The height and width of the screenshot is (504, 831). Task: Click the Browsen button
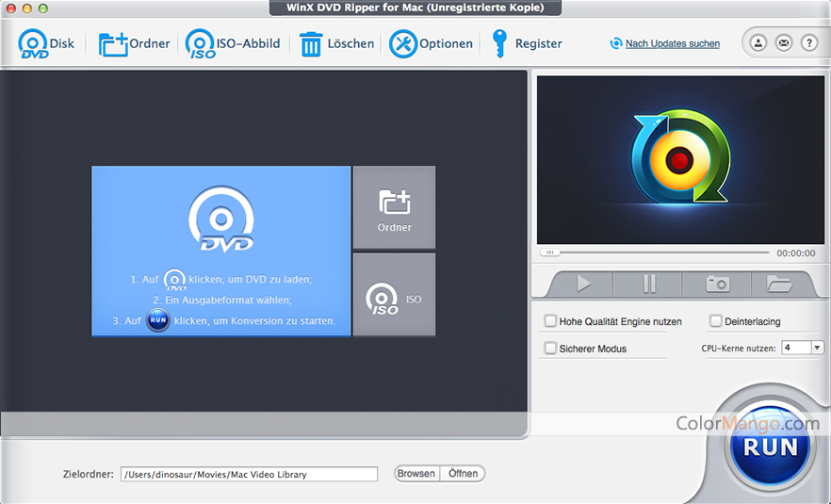pos(416,473)
